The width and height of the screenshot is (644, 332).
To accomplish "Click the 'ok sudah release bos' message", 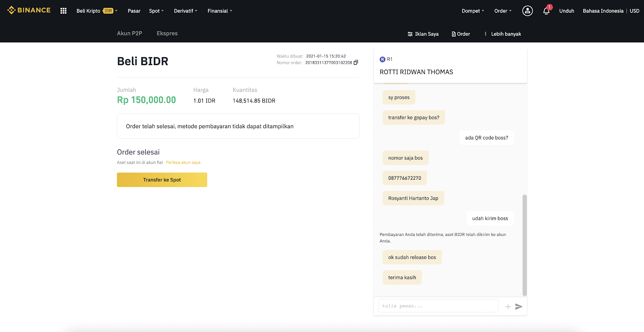I will [x=412, y=257].
